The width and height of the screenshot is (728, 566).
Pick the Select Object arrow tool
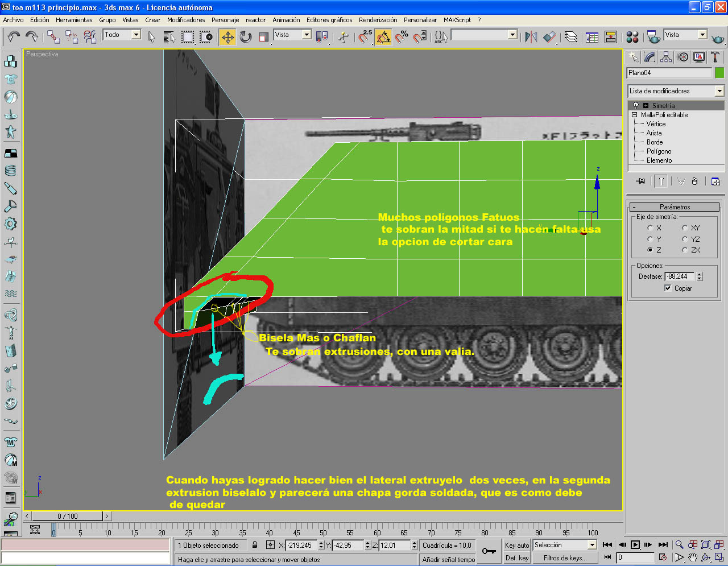151,37
